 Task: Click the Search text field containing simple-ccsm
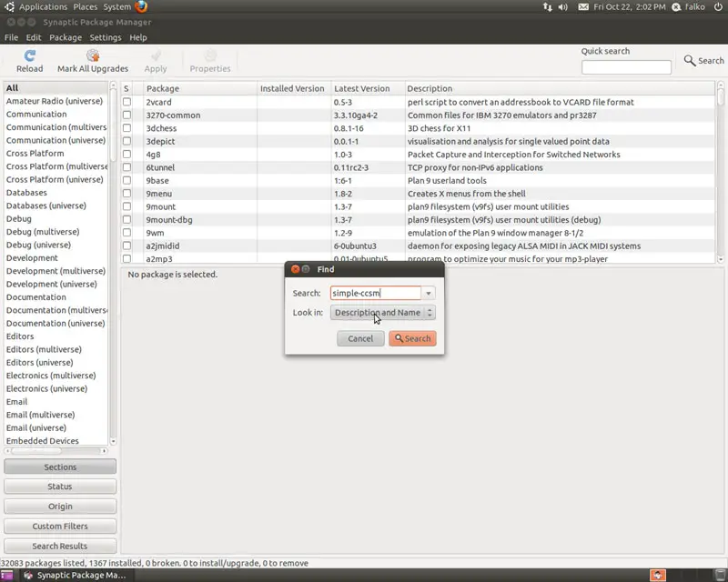click(x=376, y=294)
